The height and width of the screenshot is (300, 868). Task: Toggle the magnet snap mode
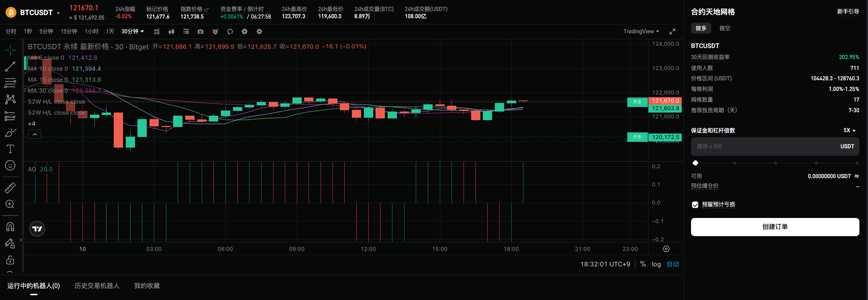[x=10, y=227]
